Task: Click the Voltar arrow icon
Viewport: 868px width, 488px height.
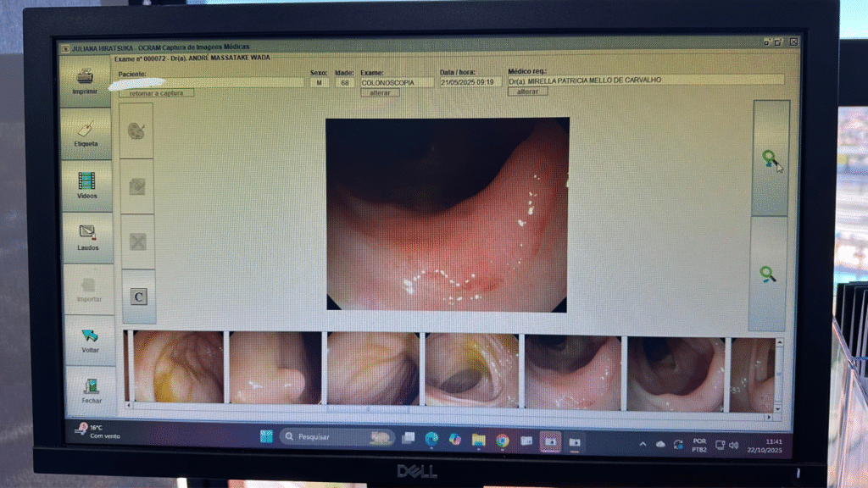Action: (x=90, y=339)
